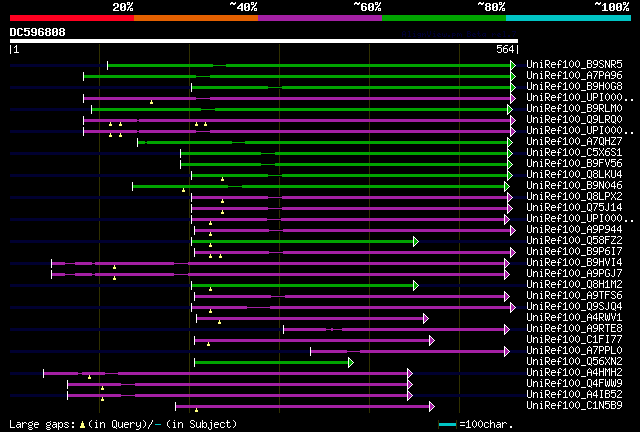Open the UniRef100_B9RLM0 label

click(574, 108)
